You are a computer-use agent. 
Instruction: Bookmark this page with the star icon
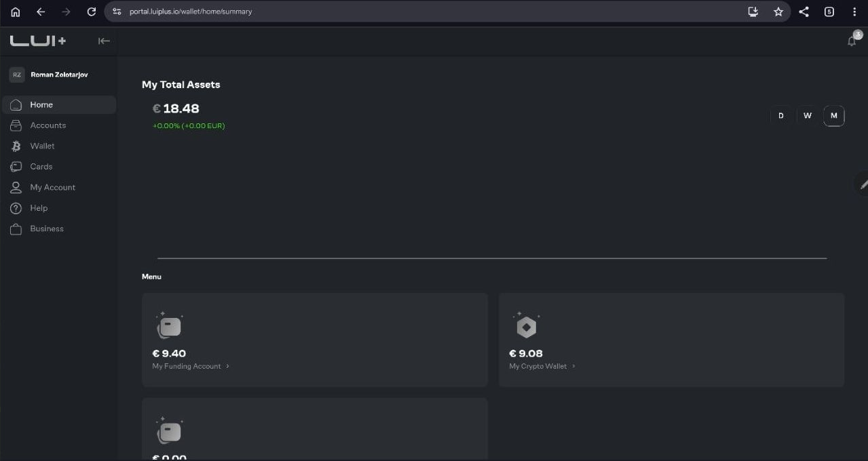pos(778,12)
